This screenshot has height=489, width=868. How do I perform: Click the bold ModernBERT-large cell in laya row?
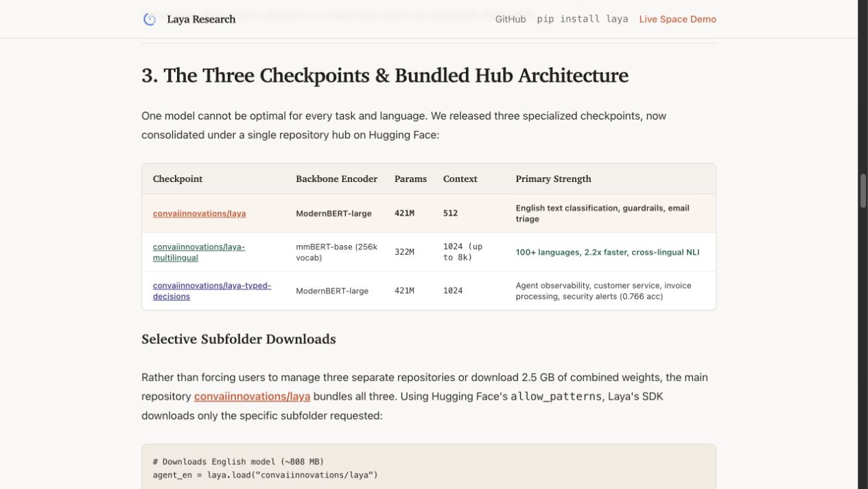[x=333, y=214]
